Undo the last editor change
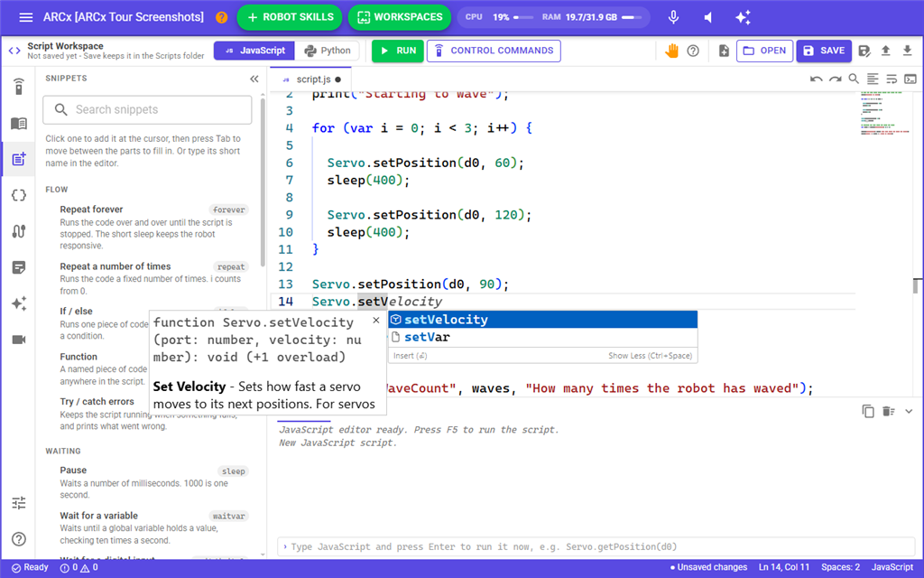The image size is (924, 578). [816, 79]
